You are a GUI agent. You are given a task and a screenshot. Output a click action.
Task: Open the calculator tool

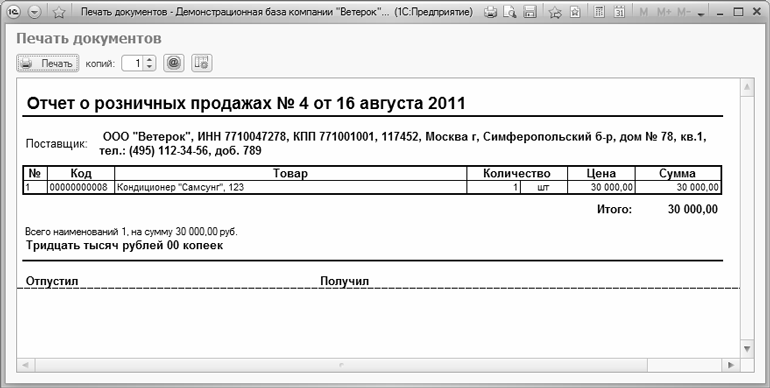[x=599, y=12]
